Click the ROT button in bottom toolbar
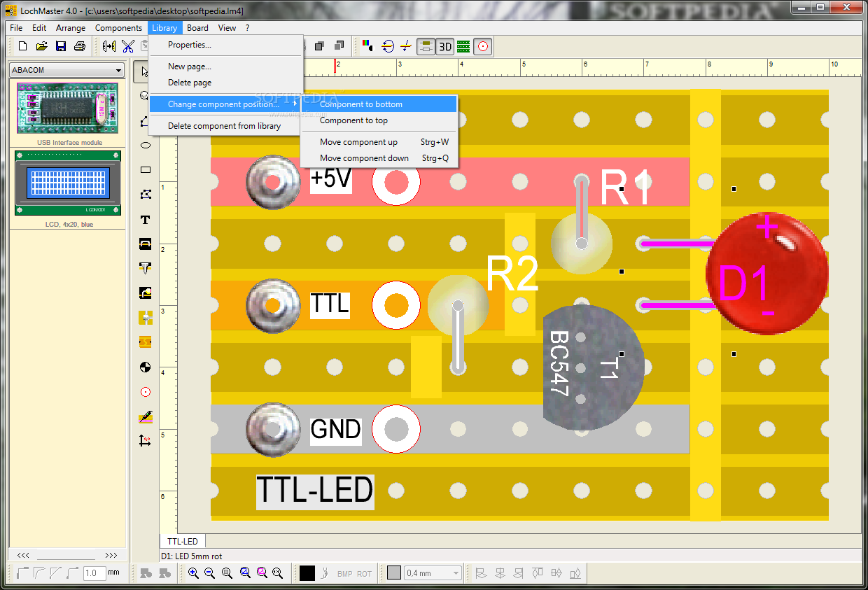 [365, 574]
